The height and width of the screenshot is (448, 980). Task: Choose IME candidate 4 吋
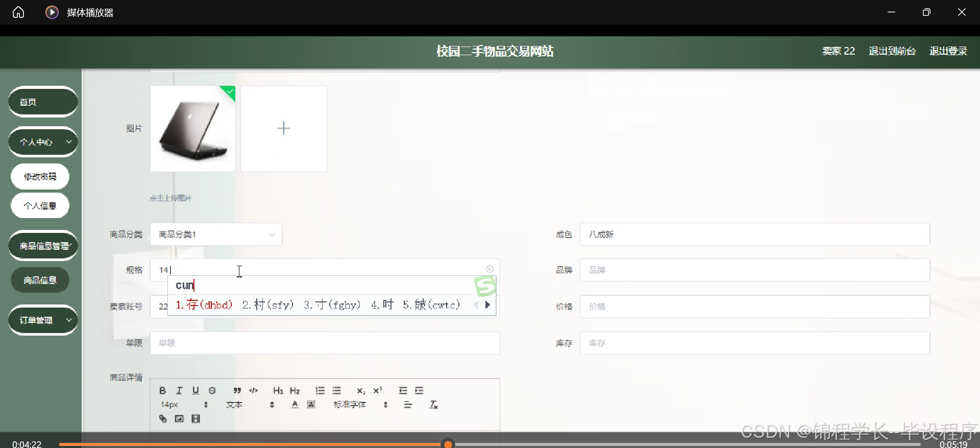point(382,305)
